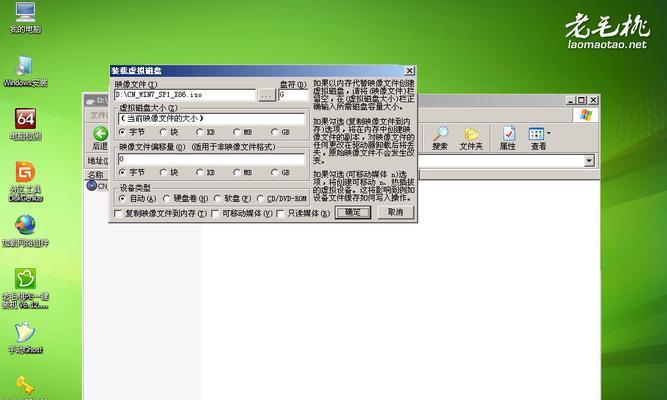
Task: Minimize the explorer window behind the dialog
Action: tap(572, 100)
